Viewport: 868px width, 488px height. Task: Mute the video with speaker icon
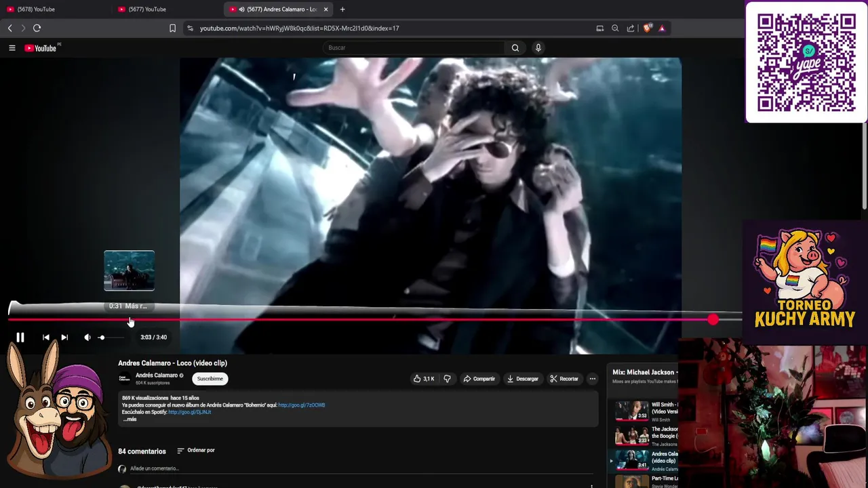tap(87, 338)
